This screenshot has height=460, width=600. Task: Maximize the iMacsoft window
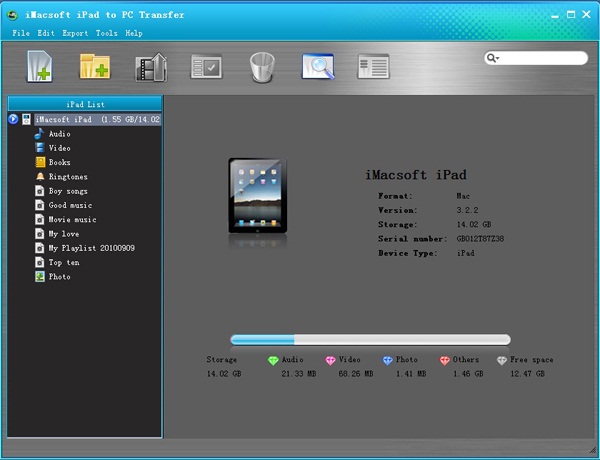[x=571, y=15]
